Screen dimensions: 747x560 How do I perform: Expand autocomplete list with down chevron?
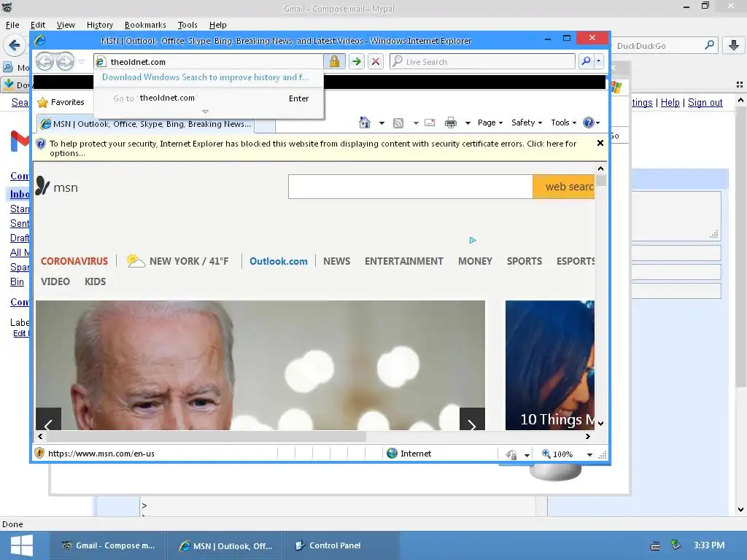(205, 112)
